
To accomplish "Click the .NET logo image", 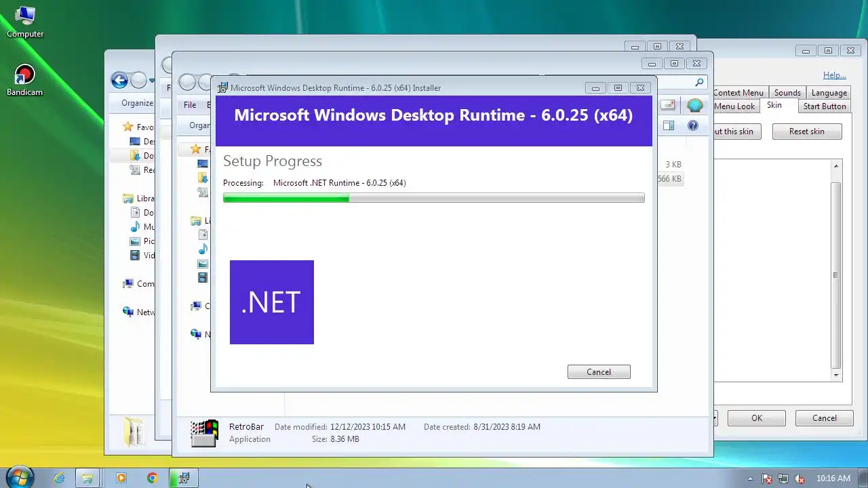I will pyautogui.click(x=272, y=302).
